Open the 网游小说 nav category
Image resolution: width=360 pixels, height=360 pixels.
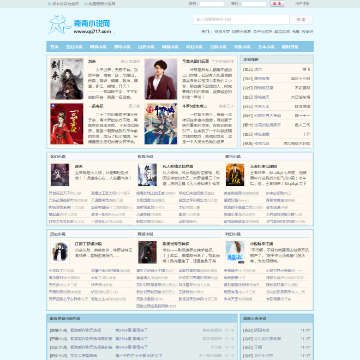coord(170,47)
